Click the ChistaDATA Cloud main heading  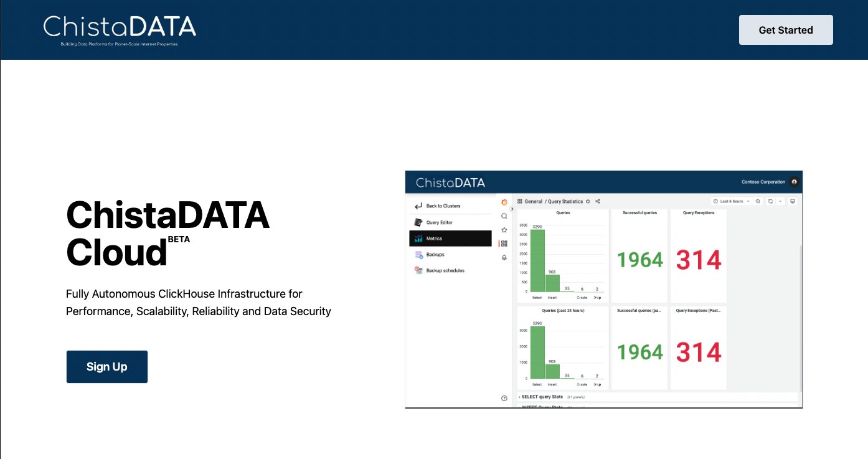click(x=168, y=234)
